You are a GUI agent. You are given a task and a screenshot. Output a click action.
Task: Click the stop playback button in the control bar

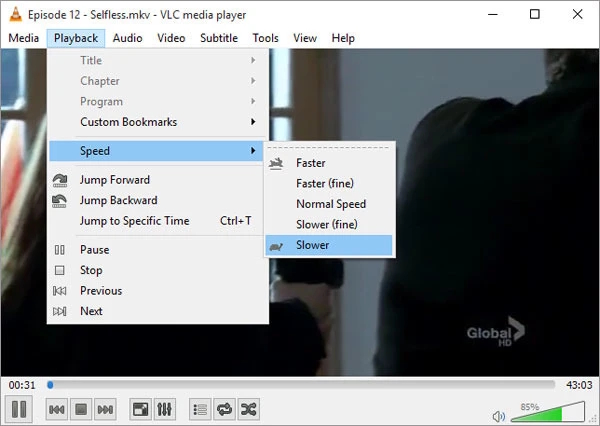coord(81,410)
